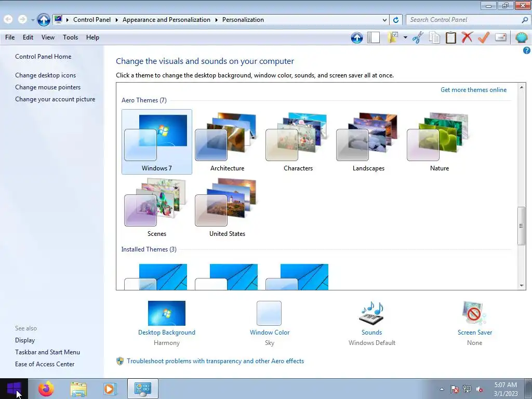Click the Copy pages icon in the toolbar
Screen dimensions: 532x399
click(434, 37)
